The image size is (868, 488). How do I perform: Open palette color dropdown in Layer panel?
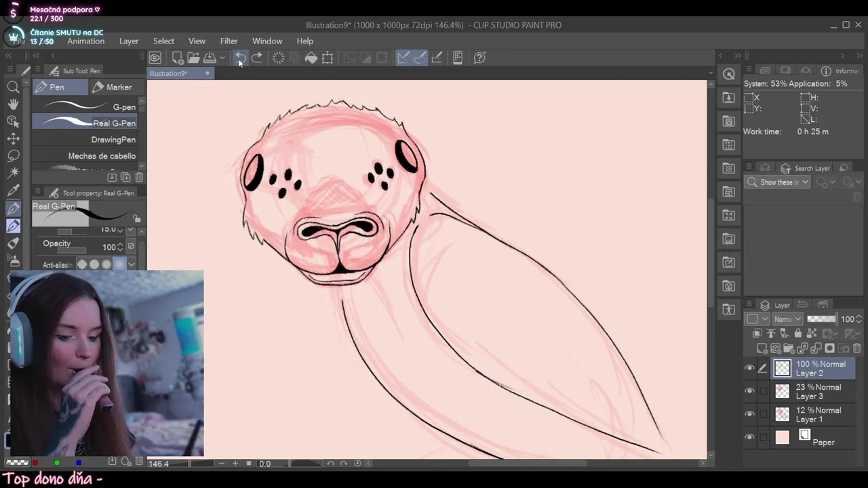click(757, 319)
